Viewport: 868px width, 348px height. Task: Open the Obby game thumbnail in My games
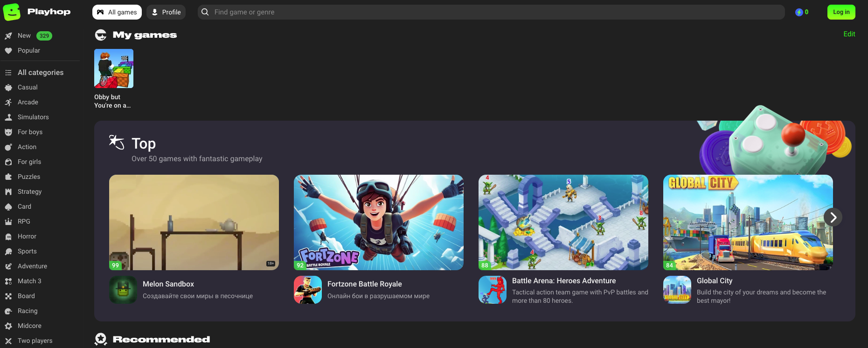(114, 68)
